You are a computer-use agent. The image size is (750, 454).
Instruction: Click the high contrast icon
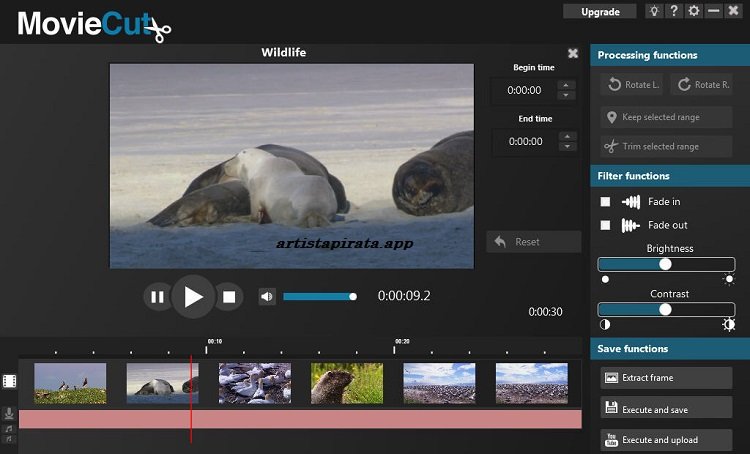729,325
